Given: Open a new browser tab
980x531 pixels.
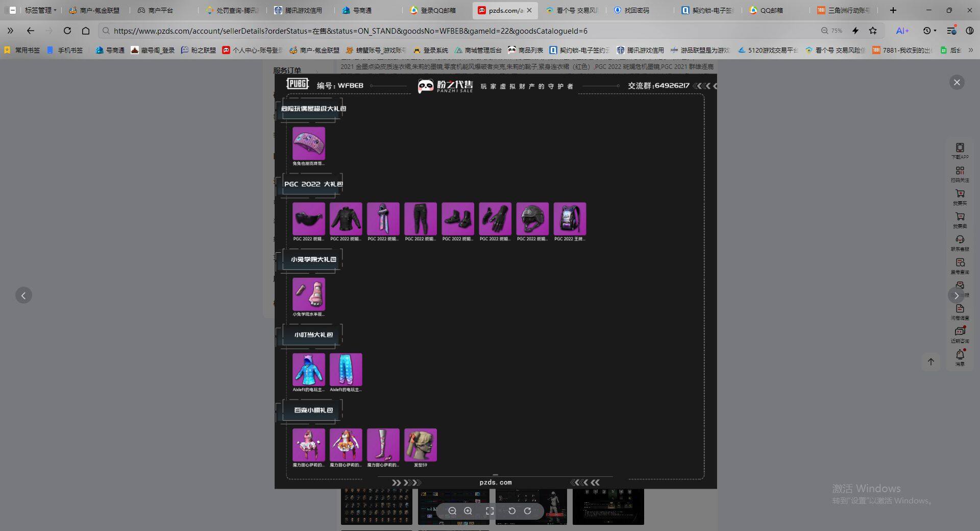Looking at the screenshot, I should click(x=893, y=10).
